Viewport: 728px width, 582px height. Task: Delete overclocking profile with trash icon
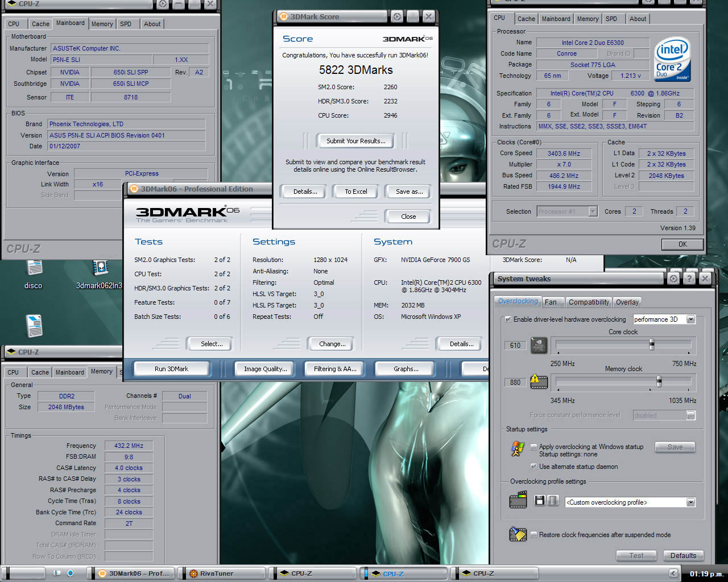[x=553, y=501]
